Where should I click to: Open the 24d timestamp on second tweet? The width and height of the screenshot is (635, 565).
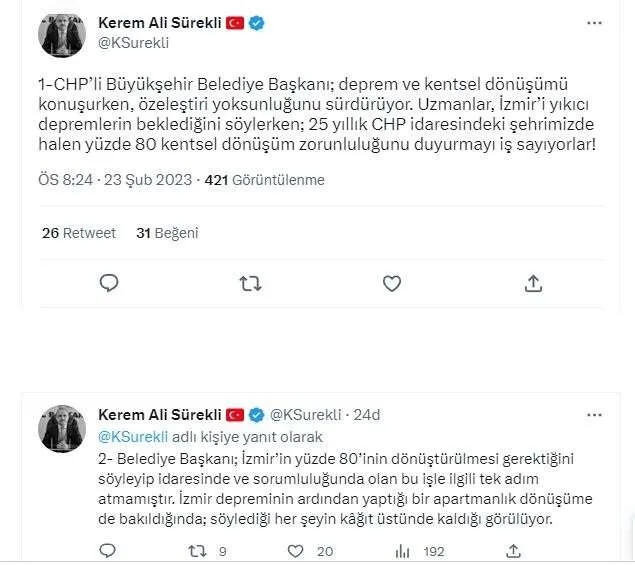[367, 415]
